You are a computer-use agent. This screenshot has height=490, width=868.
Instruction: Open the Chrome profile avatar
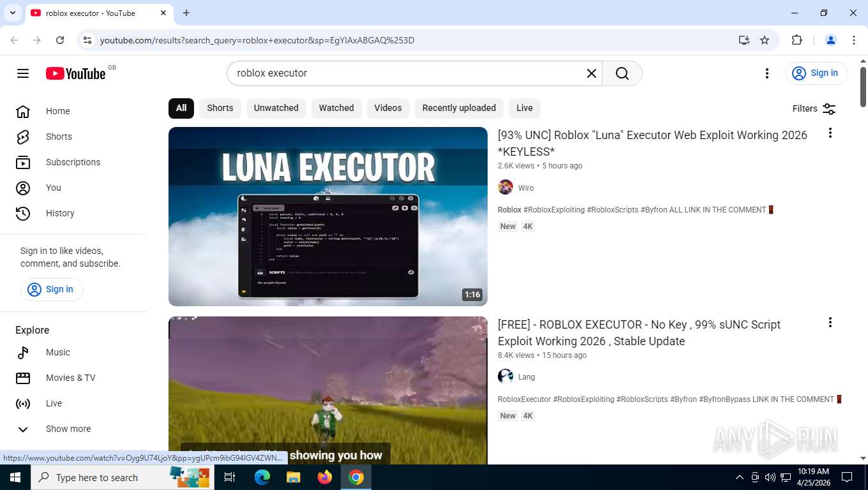(x=831, y=40)
